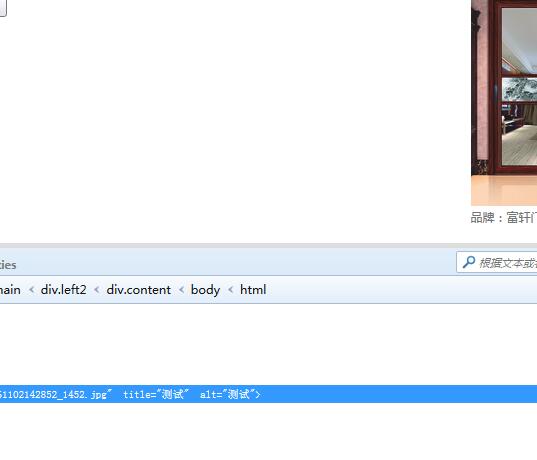Viewport: 537px width, 460px height.
Task: Click the 品牌：富轩 brand text
Action: [503, 217]
